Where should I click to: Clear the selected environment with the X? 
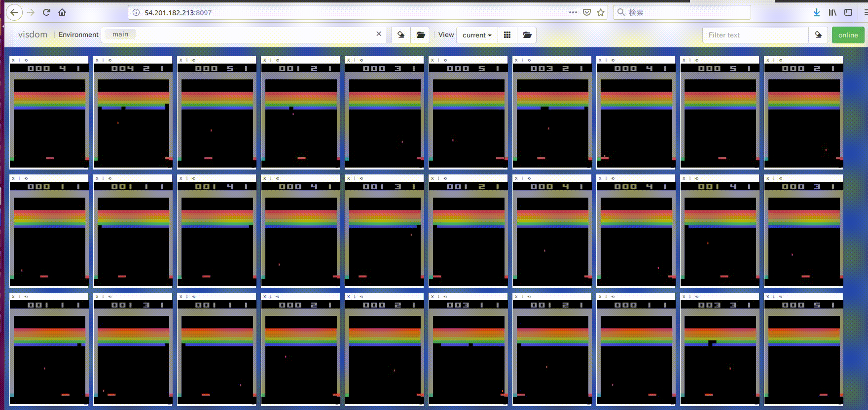379,34
